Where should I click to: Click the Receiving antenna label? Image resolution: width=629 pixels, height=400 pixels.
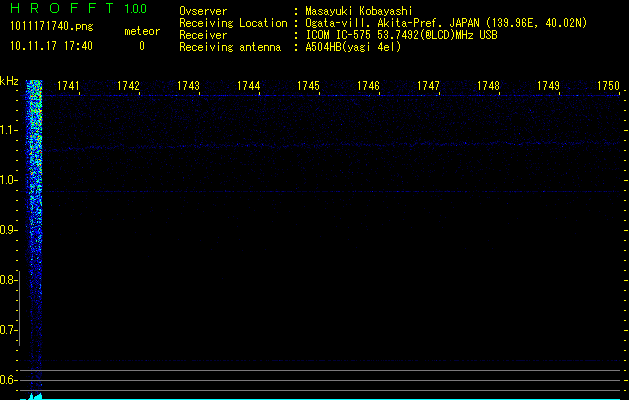230,47
